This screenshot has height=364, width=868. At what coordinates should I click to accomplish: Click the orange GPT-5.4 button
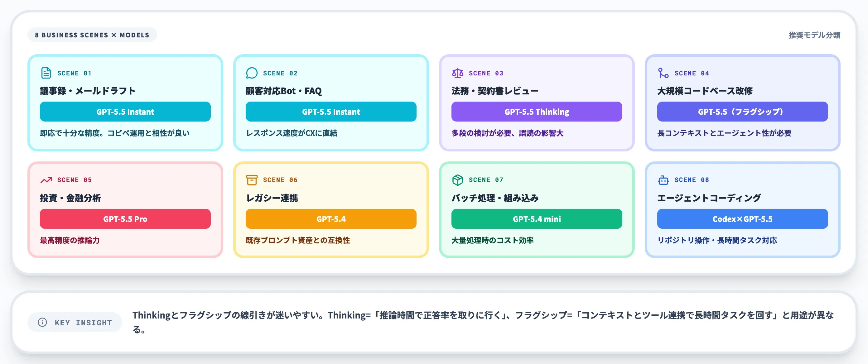point(331,219)
